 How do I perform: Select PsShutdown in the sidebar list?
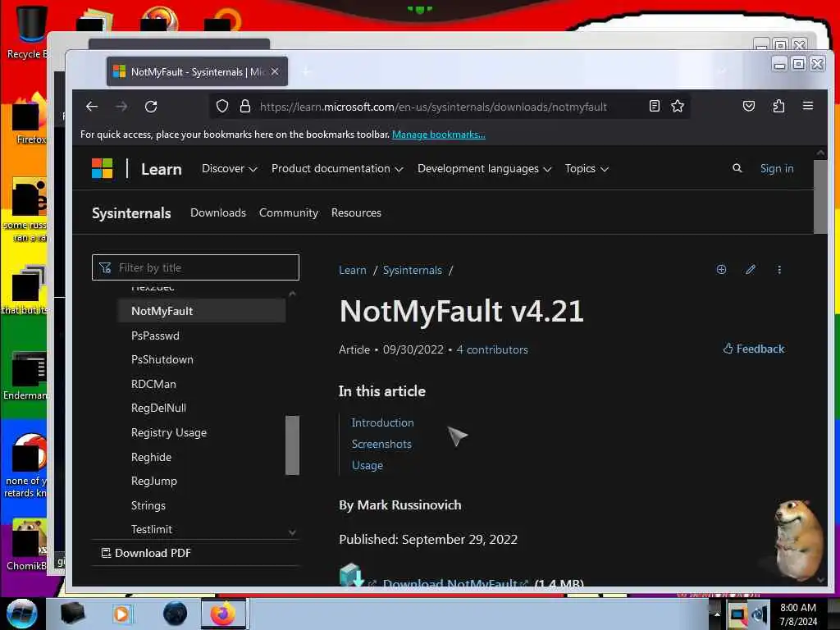(162, 359)
